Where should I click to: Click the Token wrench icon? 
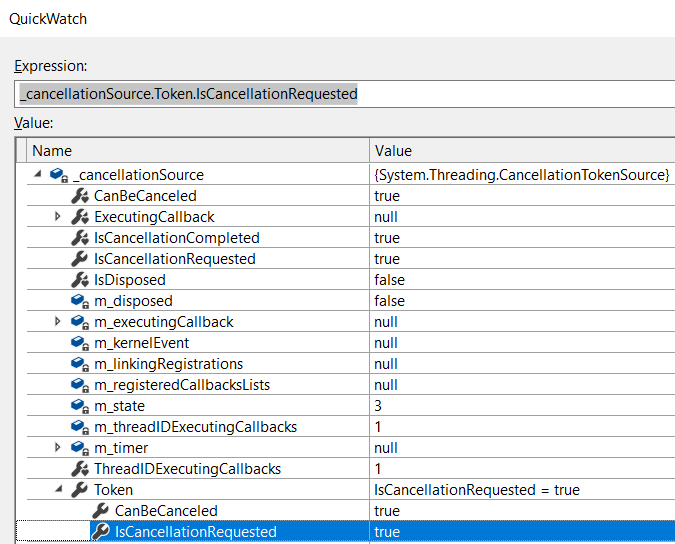(x=80, y=490)
